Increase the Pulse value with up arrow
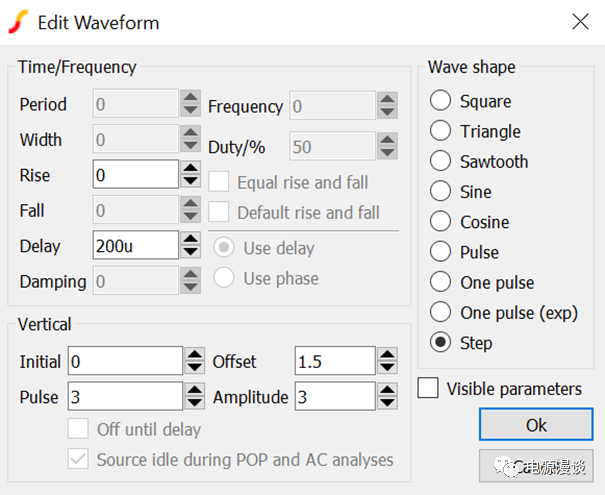The width and height of the screenshot is (605, 495). (x=194, y=390)
